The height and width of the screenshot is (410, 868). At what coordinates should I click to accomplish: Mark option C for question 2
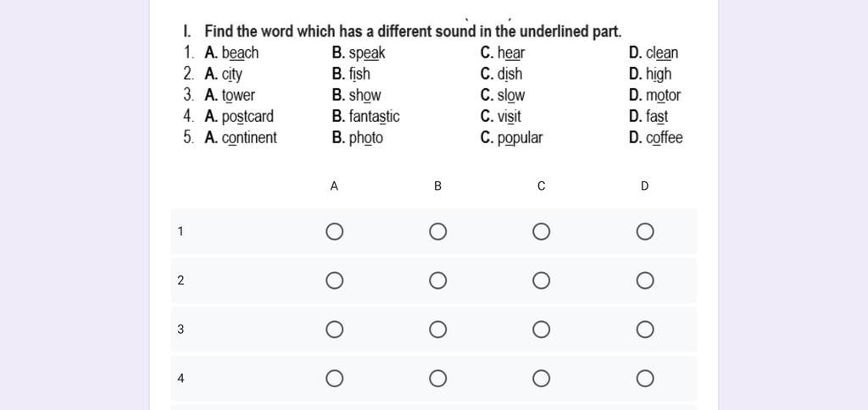pyautogui.click(x=542, y=281)
